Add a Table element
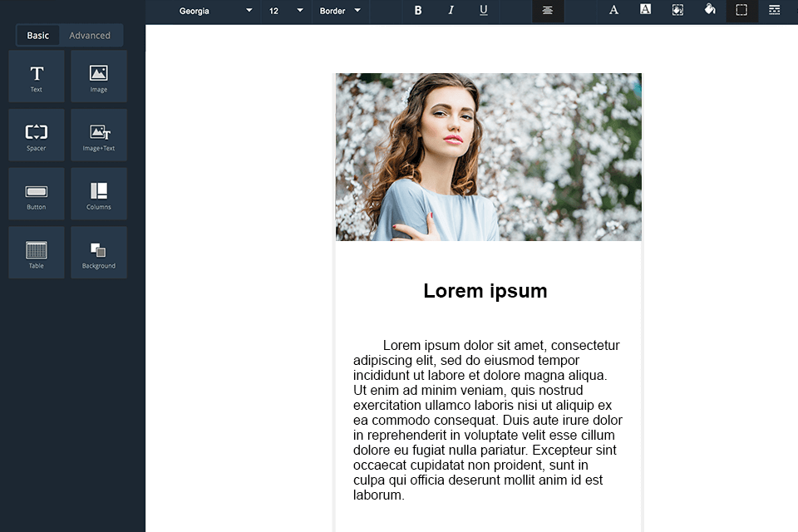 37,253
